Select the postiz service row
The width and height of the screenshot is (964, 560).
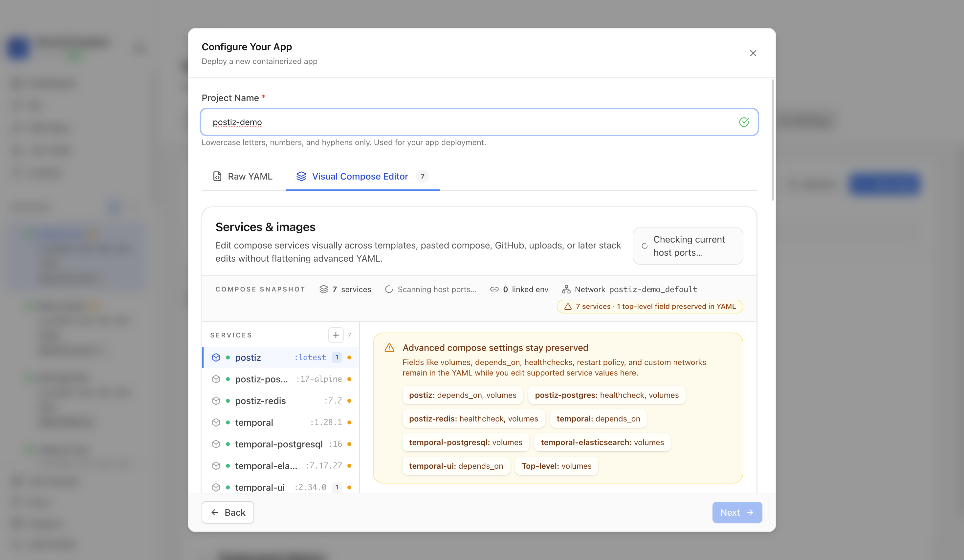click(x=281, y=357)
